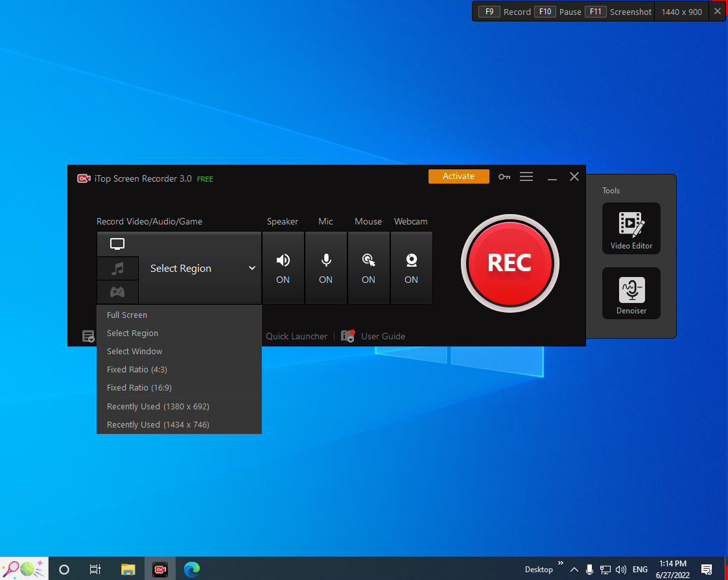Select the game recording controller icon

pyautogui.click(x=117, y=292)
